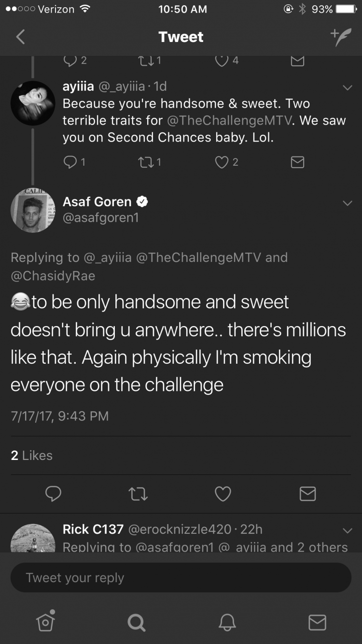
Task: Compose a new tweet with feather icon
Action: tap(340, 37)
